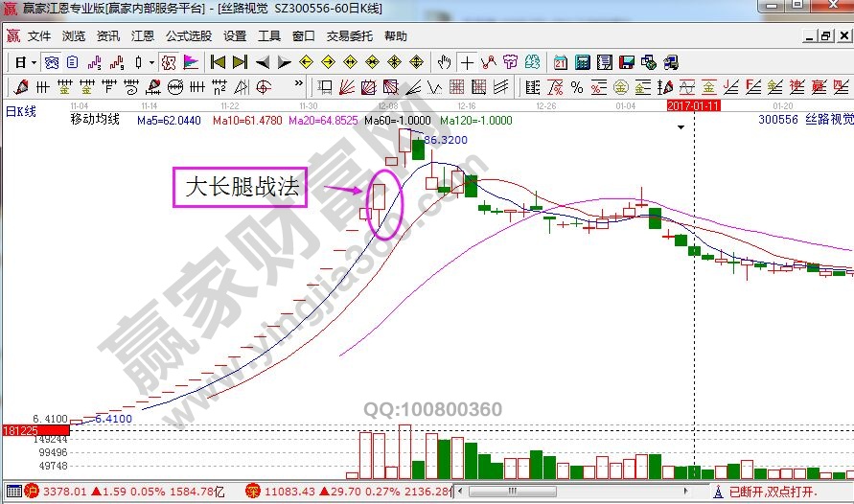Image resolution: width=854 pixels, height=504 pixels.
Task: Open the calendar date icon
Action: tap(561, 62)
